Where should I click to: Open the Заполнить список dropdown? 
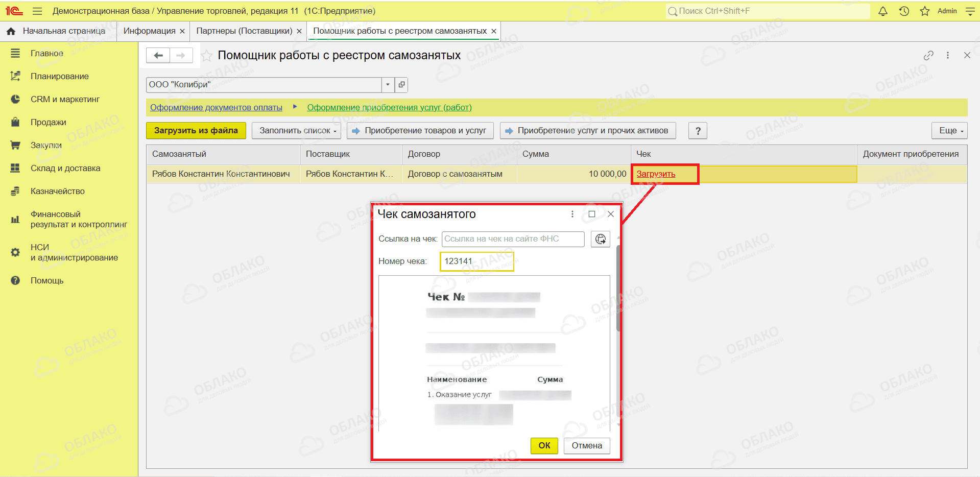297,131
